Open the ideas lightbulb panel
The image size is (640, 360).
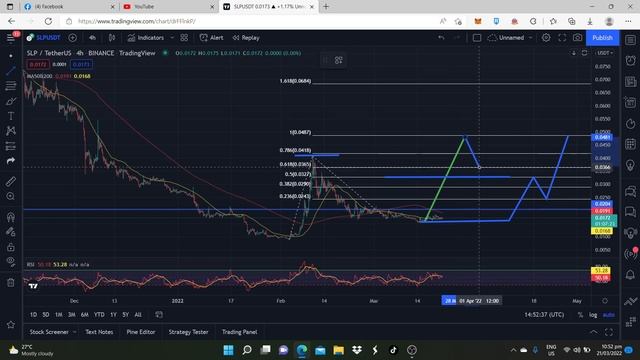[x=631, y=165]
